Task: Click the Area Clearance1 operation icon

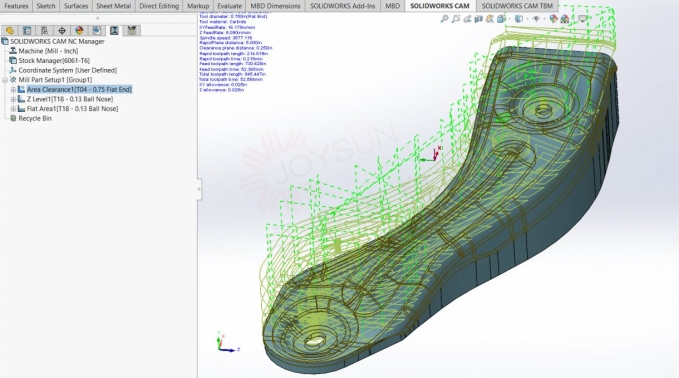Action: coord(21,90)
